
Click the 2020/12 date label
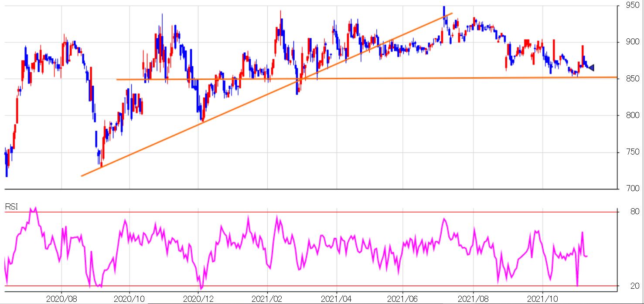point(198,299)
